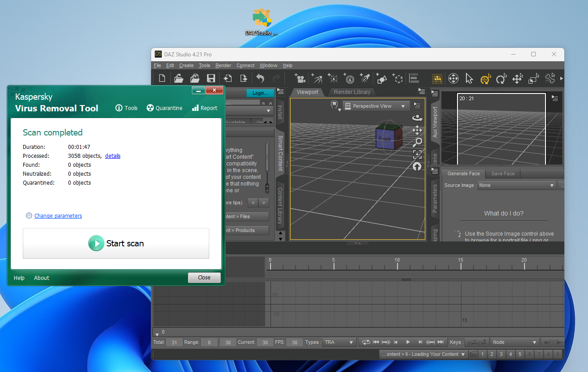Viewport: 588px width, 372px height.
Task: Click the FPS input field
Action: [294, 342]
